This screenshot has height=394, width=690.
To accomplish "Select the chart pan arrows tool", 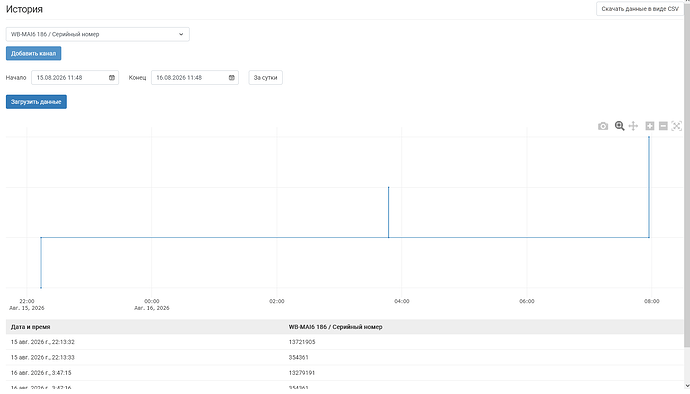I will pos(633,126).
